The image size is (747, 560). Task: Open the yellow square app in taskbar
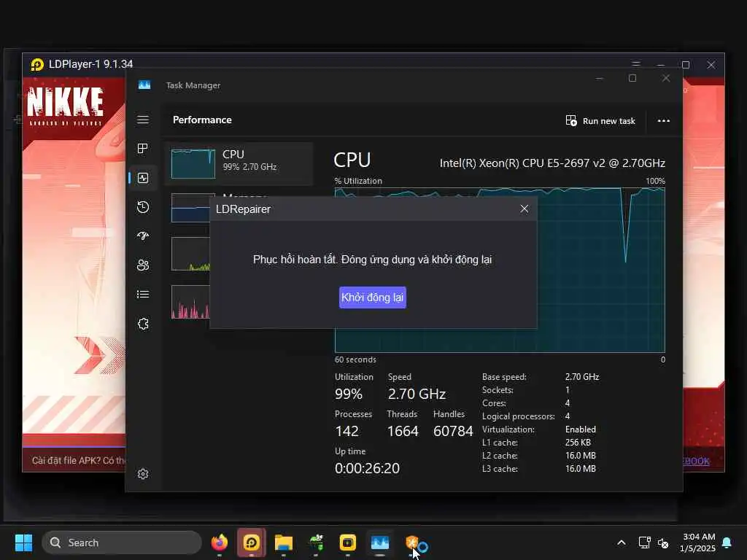tap(348, 542)
